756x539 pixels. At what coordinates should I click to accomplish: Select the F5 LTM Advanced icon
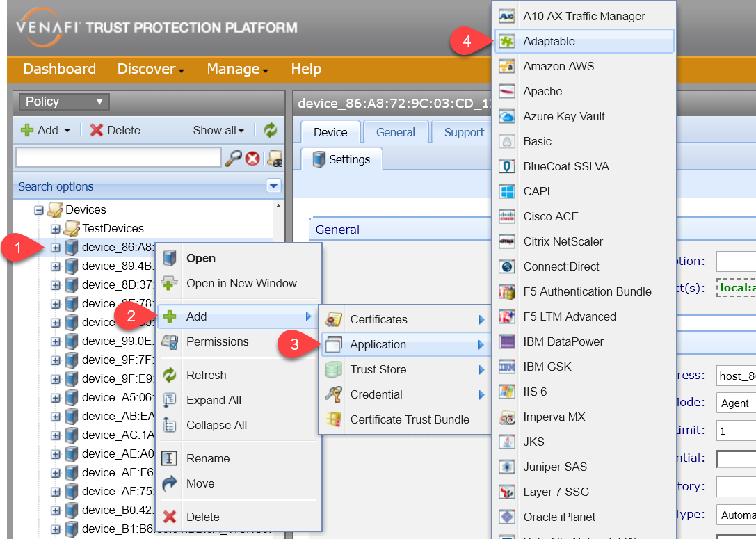[x=508, y=316]
